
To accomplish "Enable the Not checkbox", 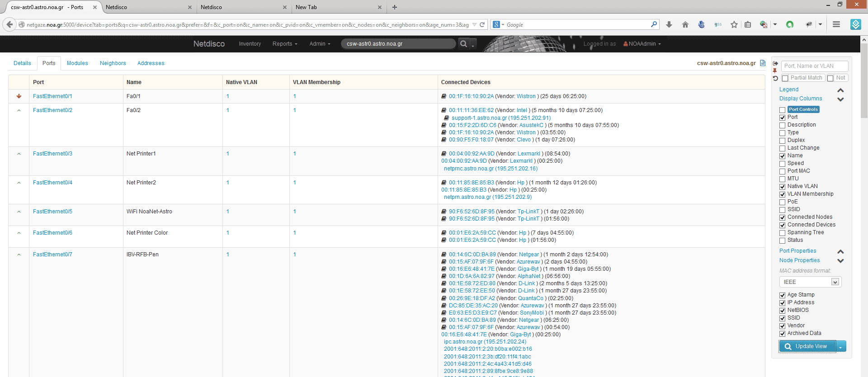I will pos(830,78).
